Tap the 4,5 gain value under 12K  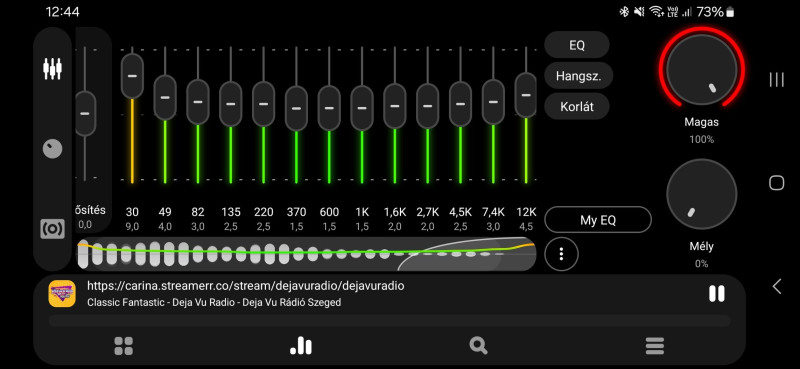(x=526, y=227)
